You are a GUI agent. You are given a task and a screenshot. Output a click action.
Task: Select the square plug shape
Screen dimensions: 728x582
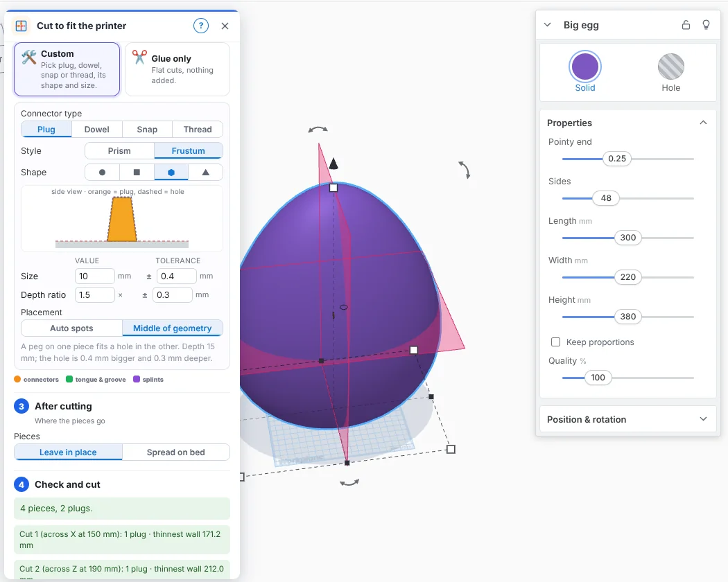pos(137,173)
